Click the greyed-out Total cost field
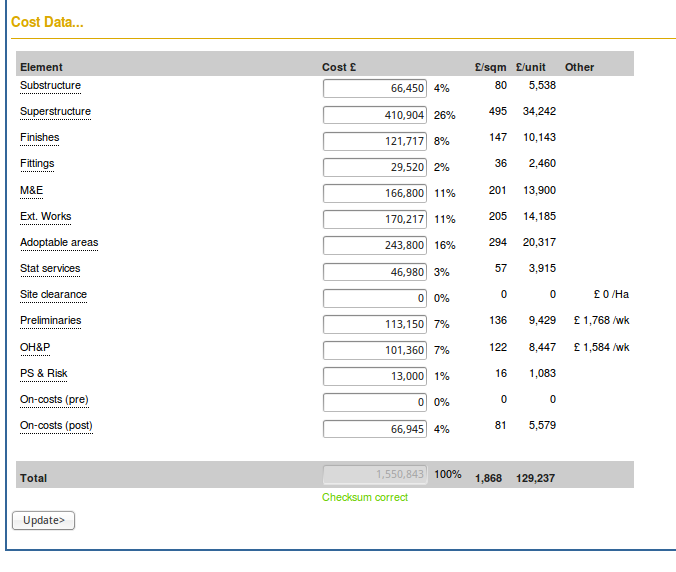This screenshot has width=676, height=572. tap(375, 475)
